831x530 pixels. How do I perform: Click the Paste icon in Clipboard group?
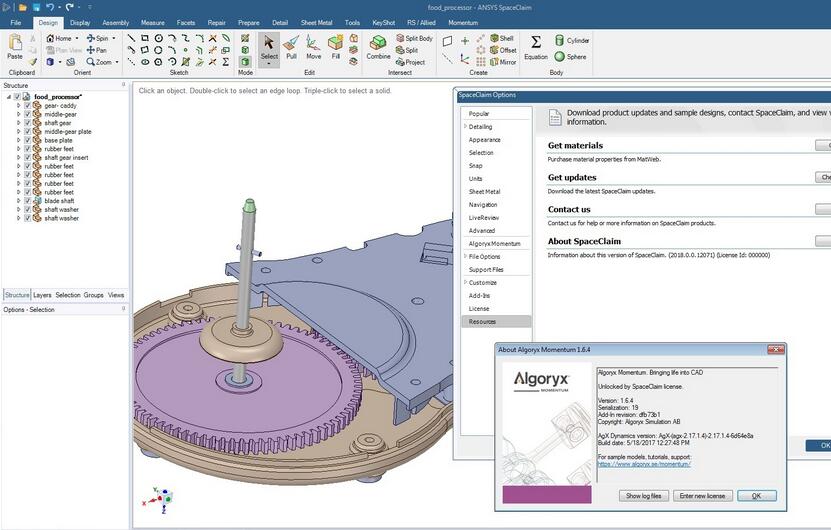click(x=15, y=42)
